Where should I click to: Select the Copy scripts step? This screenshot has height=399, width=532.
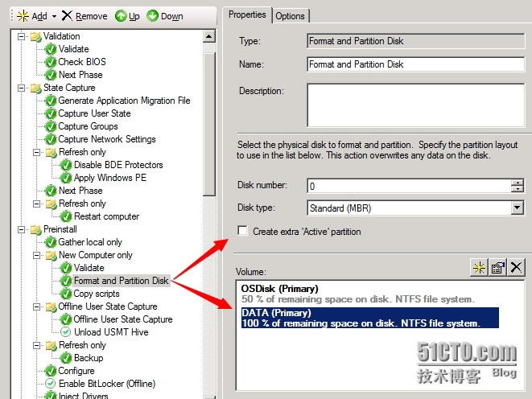[x=97, y=294]
